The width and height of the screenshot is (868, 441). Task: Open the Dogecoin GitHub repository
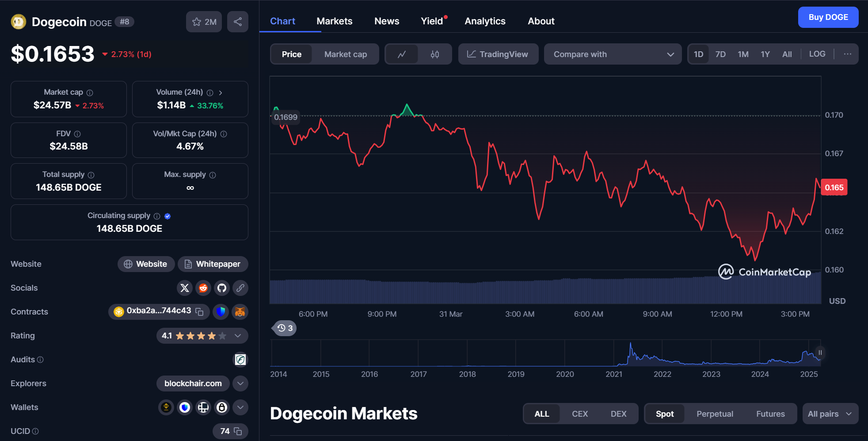pos(221,288)
